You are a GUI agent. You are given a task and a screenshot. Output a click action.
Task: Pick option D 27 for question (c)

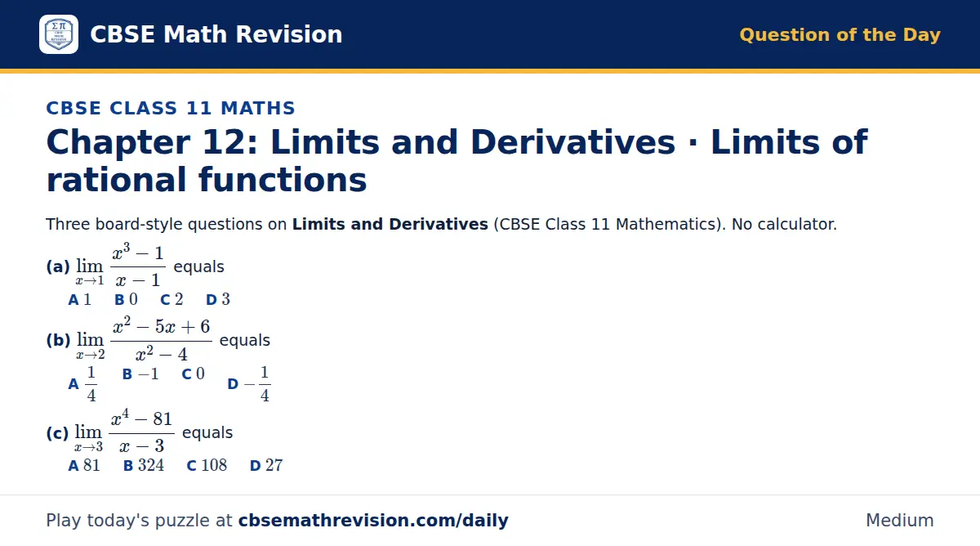266,466
